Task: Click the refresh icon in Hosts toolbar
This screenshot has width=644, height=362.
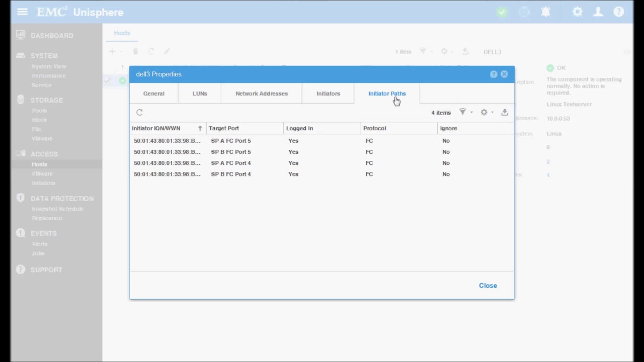Action: tap(151, 51)
